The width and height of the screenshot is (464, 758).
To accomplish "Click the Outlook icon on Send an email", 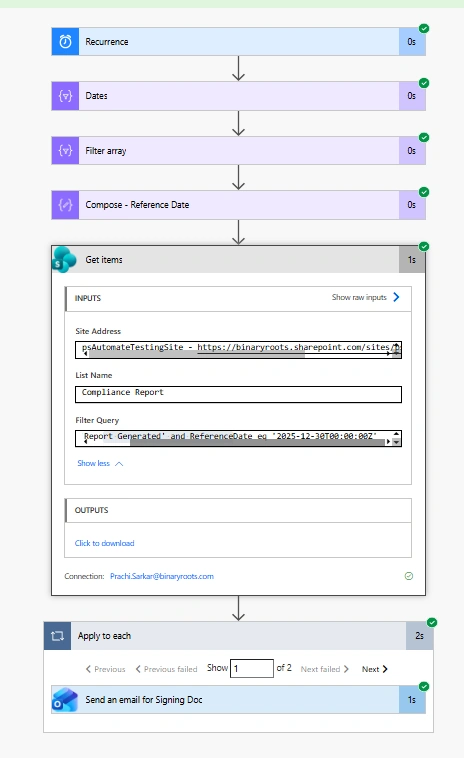I will [65, 700].
